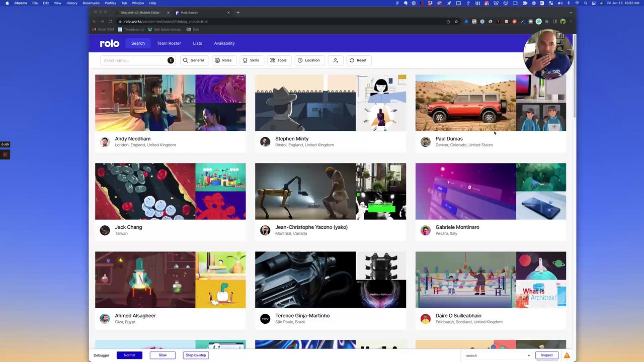Open Andy Needham's large family artwork thumbnail
This screenshot has width=644, height=362.
point(145,103)
